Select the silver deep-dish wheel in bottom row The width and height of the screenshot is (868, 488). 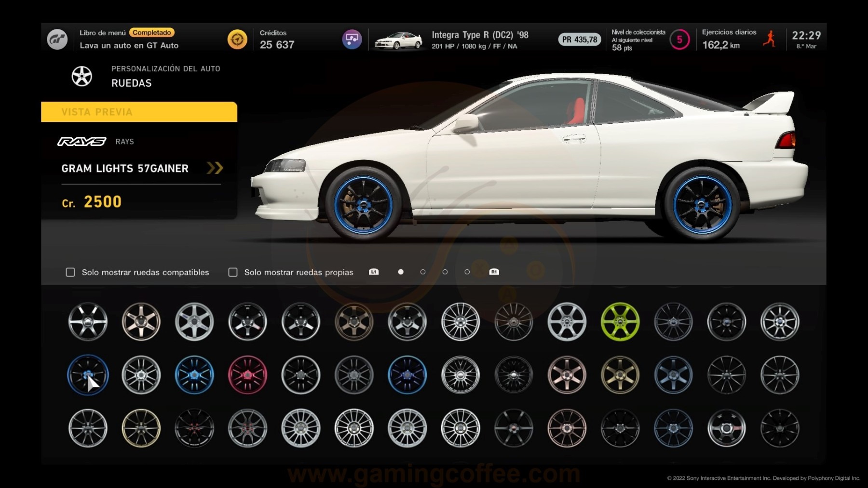pos(727,428)
